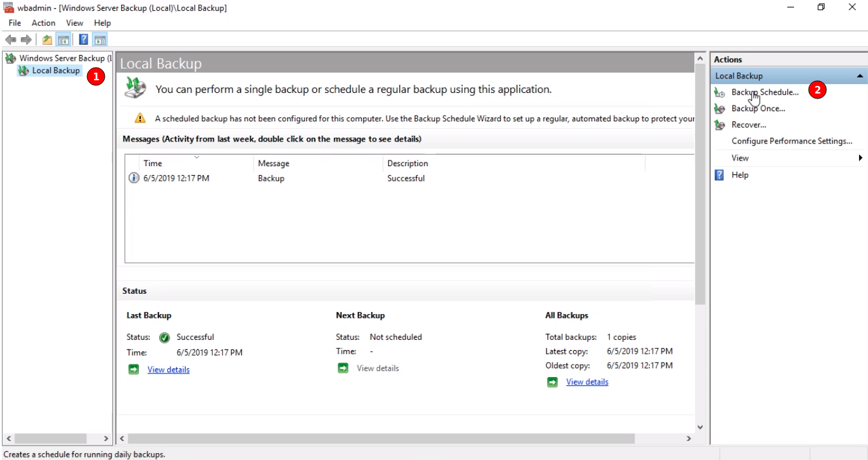This screenshot has height=460, width=868.
Task: Launch the Recover action
Action: pos(749,125)
